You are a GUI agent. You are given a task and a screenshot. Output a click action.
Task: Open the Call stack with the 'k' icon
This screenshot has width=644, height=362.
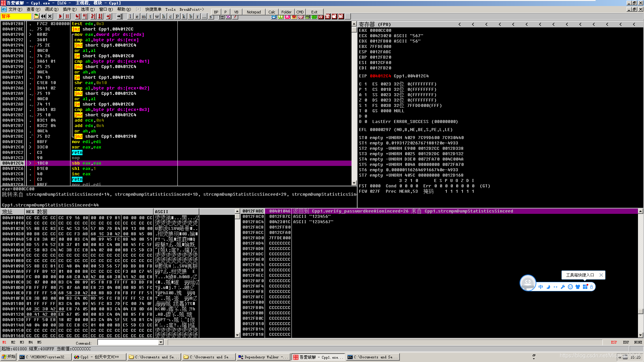coord(184,16)
